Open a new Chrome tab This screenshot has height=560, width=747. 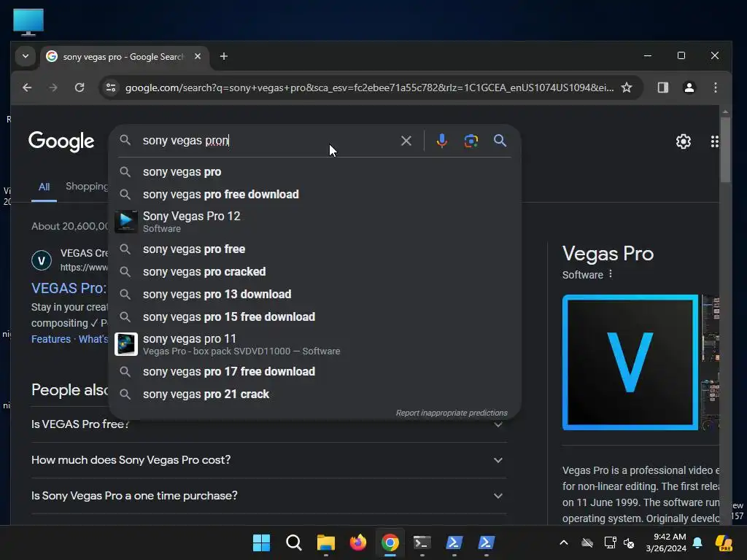coord(223,56)
